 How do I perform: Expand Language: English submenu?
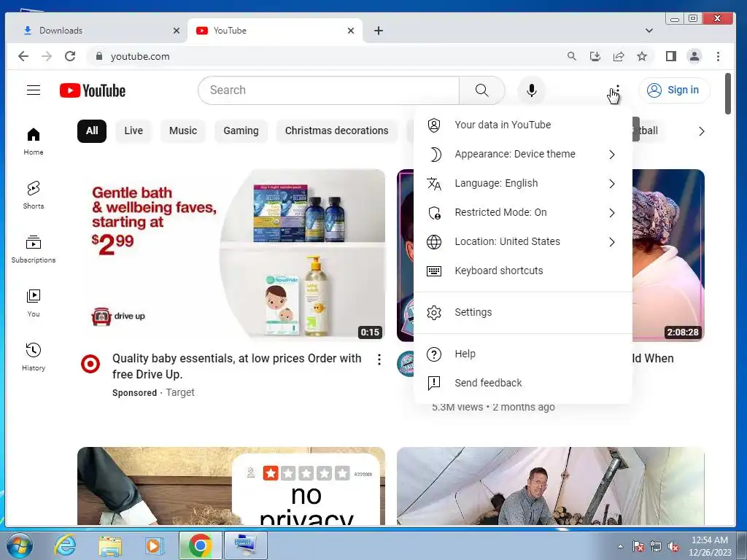point(522,183)
